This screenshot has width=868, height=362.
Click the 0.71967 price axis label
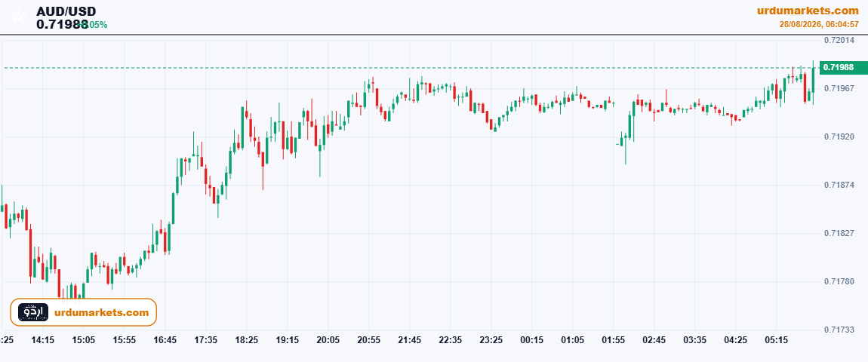coord(839,88)
